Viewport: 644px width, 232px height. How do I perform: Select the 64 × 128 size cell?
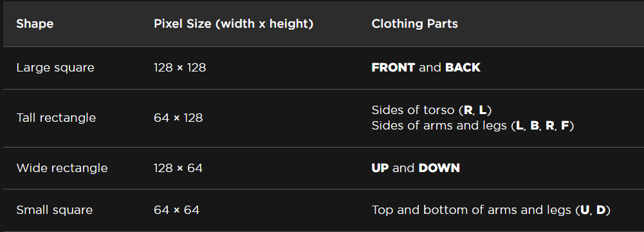[x=178, y=118]
